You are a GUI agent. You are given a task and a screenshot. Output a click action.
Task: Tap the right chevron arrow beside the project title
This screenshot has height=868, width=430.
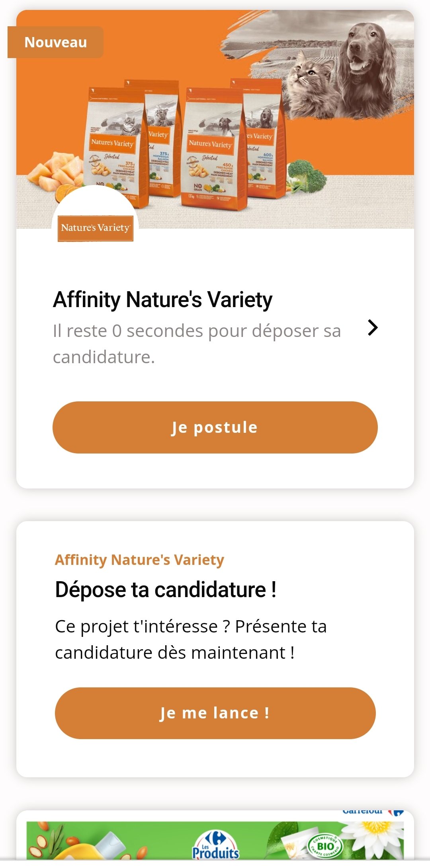[373, 328]
